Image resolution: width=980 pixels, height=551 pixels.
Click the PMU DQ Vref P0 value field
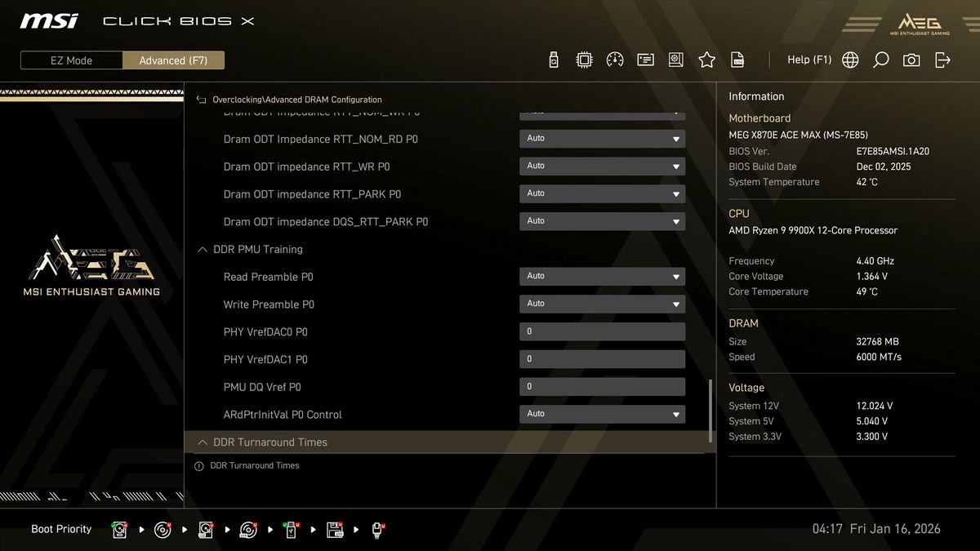[x=602, y=387]
